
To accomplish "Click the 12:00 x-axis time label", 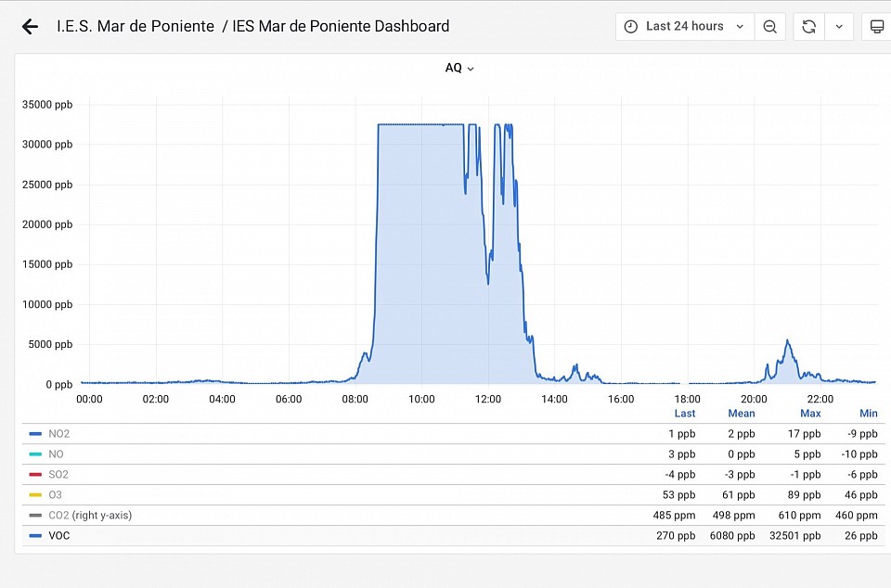I will [x=488, y=399].
